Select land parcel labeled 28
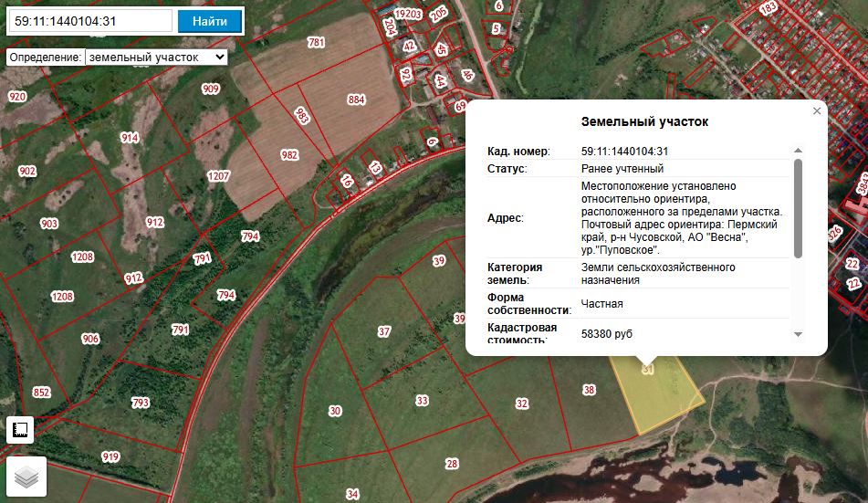This screenshot has width=868, height=503. (452, 464)
